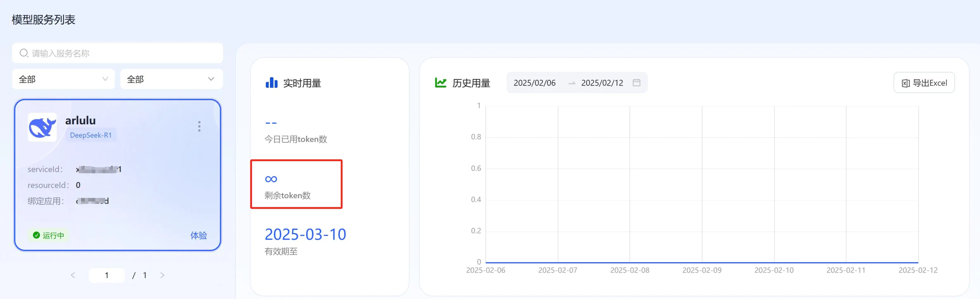Click the page number input box

[x=107, y=275]
